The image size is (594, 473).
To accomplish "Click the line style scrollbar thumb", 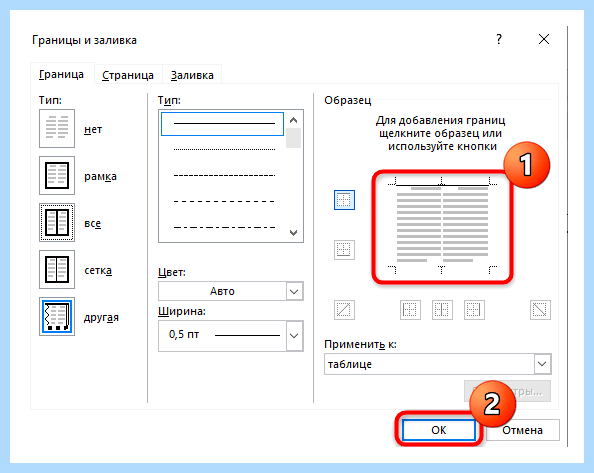I will (x=293, y=138).
